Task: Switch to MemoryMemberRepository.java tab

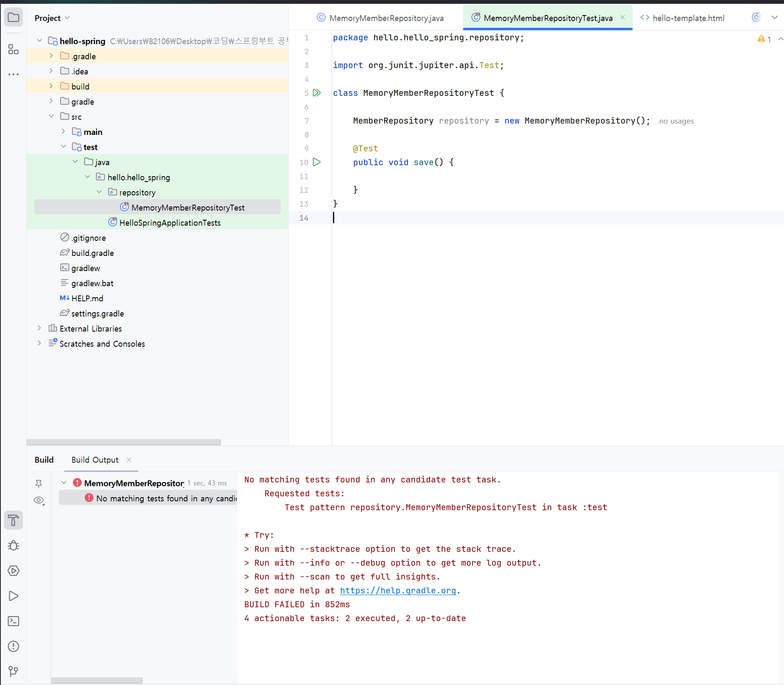Action: pyautogui.click(x=380, y=18)
